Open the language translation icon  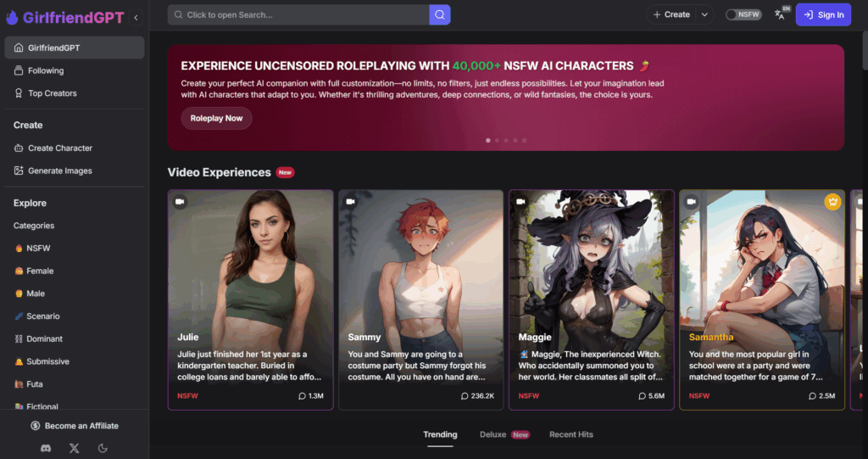[x=781, y=14]
